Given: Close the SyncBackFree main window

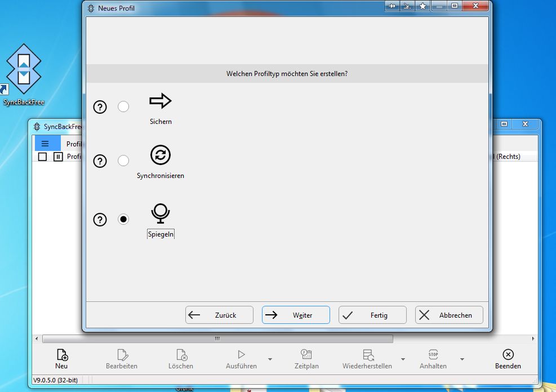Looking at the screenshot, I should pos(526,124).
